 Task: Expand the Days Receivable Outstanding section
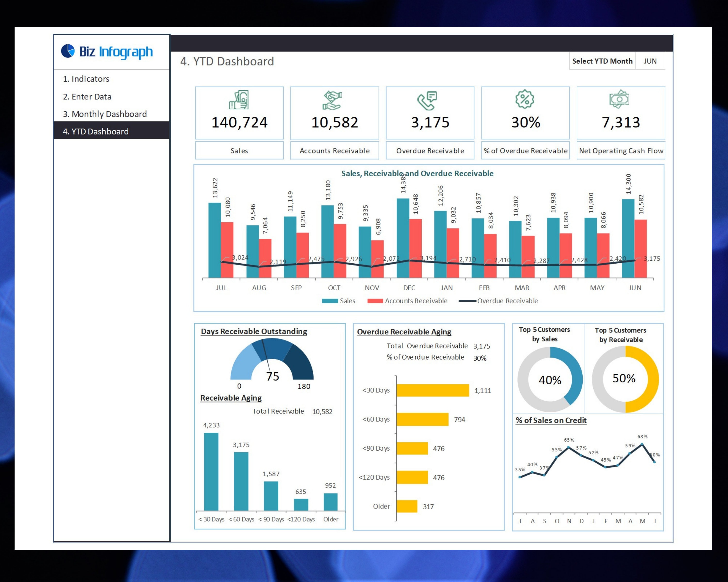(254, 331)
